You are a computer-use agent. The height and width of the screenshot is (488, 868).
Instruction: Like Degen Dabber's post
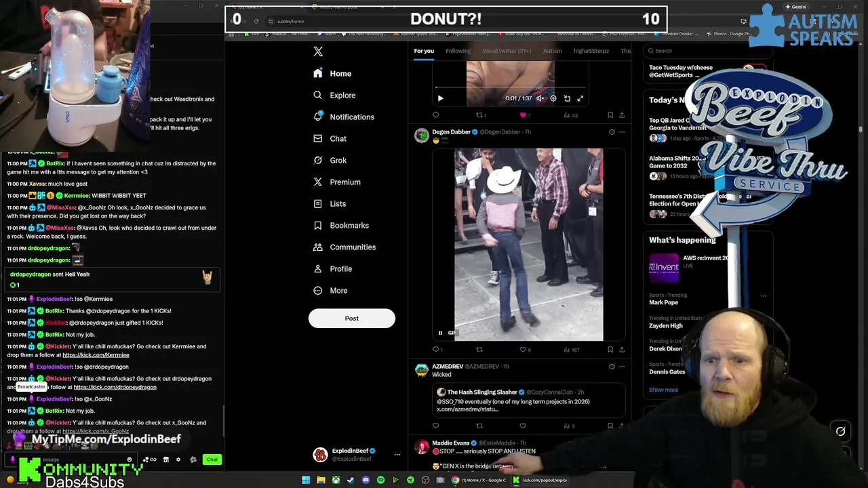523,350
